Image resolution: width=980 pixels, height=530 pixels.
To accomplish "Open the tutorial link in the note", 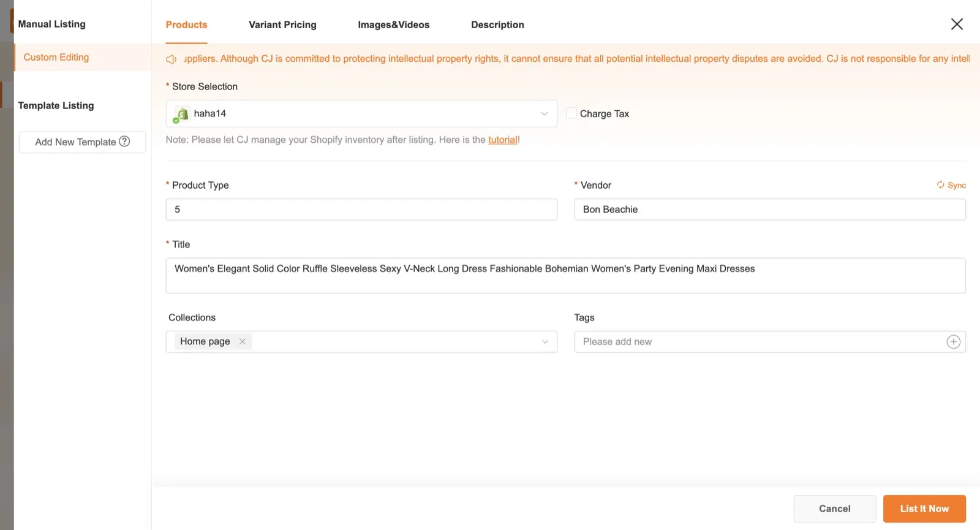I will coord(503,140).
